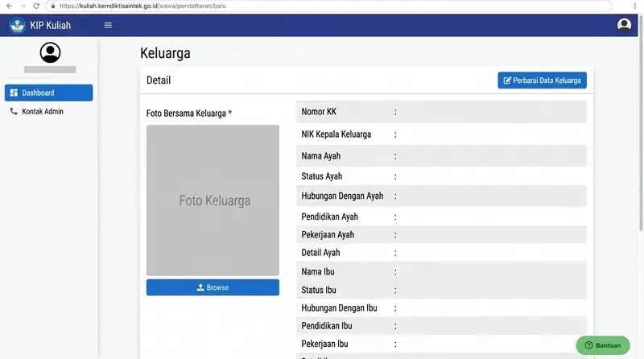Click the Pendidikan Ibu row label

[x=327, y=326]
